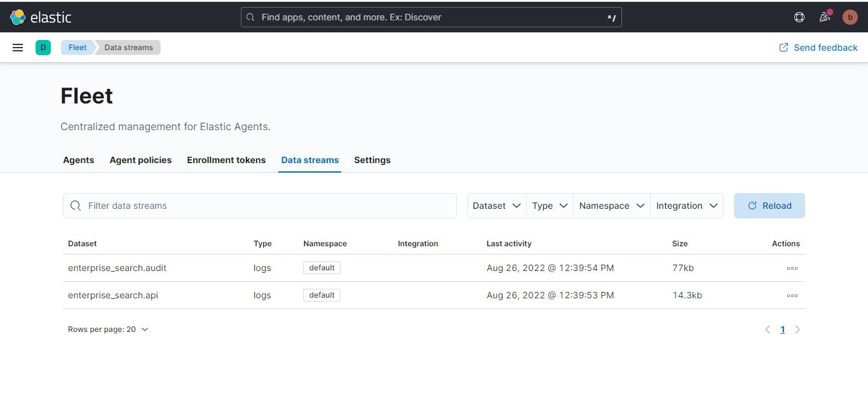
Task: Click the green D space avatar
Action: pos(43,47)
